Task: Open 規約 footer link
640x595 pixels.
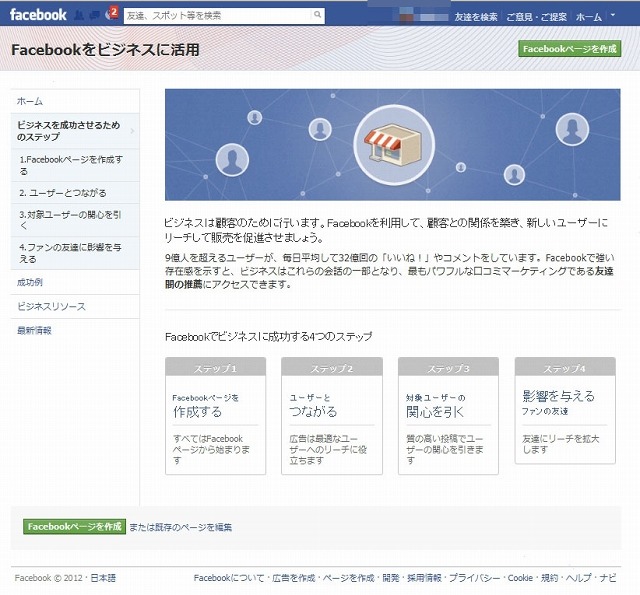Action: pos(550,578)
